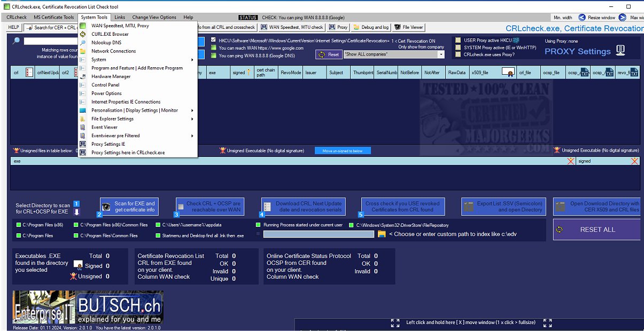Launch CURL.EXE Browser from System Tools

[138, 34]
